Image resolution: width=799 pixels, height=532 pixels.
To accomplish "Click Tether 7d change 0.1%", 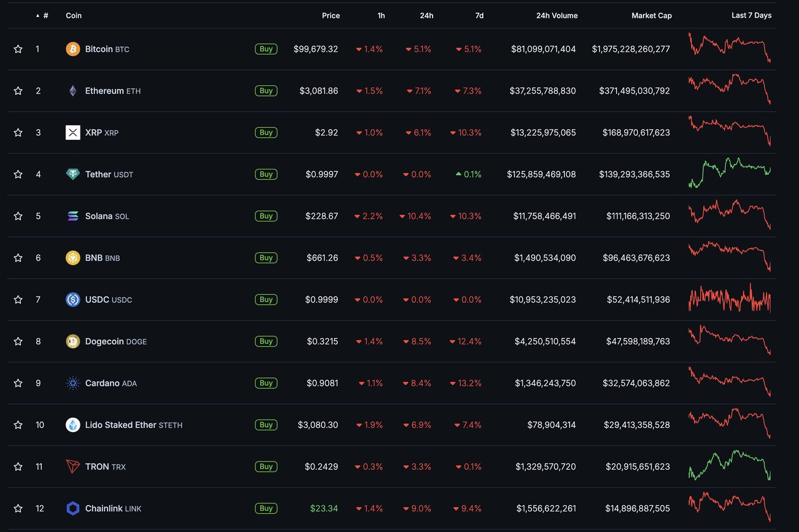I will pyautogui.click(x=469, y=174).
